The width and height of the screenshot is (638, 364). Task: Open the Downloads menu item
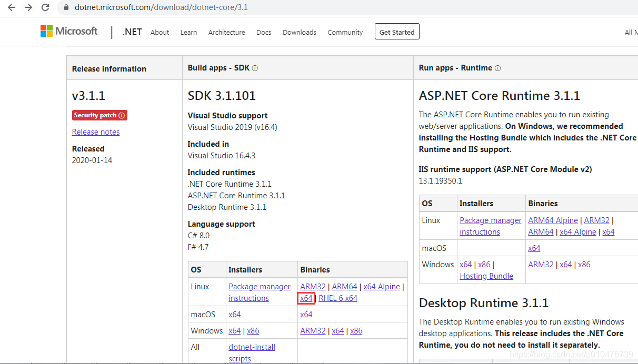coord(300,32)
